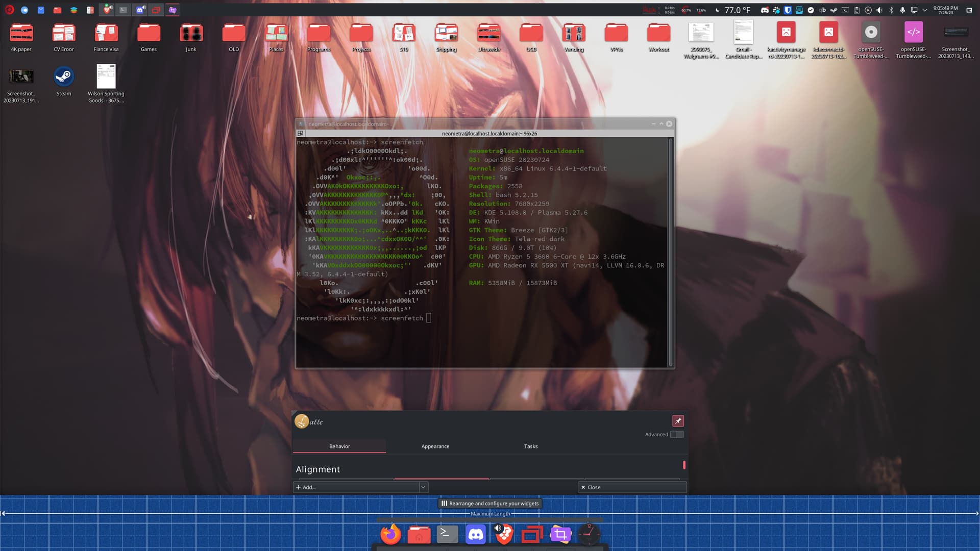Open Slack tray icon
Viewport: 980px width, 551px height.
click(776, 10)
